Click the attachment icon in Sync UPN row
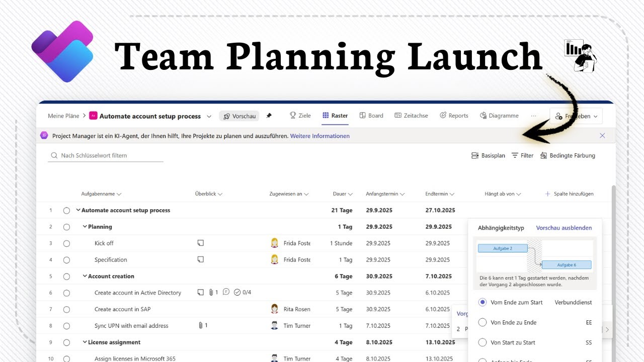 point(201,326)
